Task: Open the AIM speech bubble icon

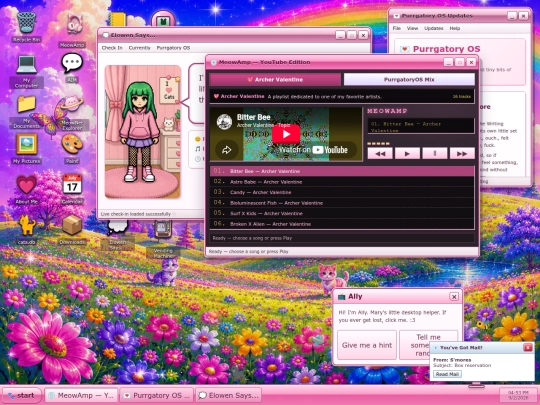Action: tap(72, 68)
